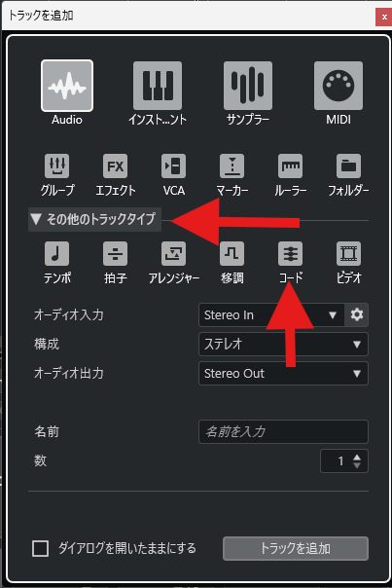Select the Chord track icon
This screenshot has height=588, width=392.
291,253
